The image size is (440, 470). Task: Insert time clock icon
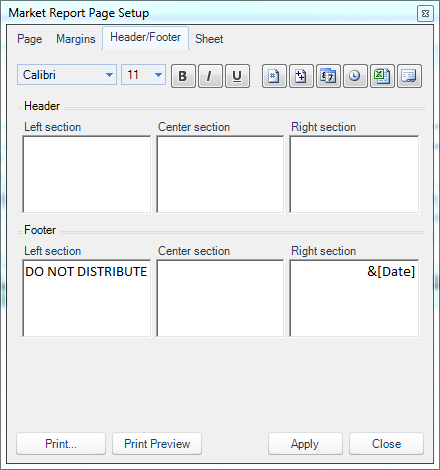pos(355,76)
